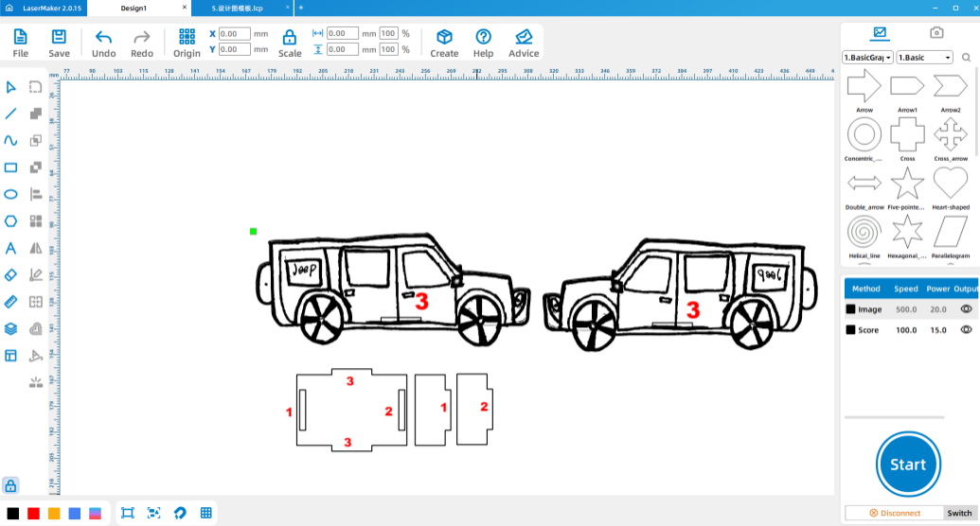Click the fit-canvas frame icon
Viewport: 980px width, 526px height.
tap(128, 513)
